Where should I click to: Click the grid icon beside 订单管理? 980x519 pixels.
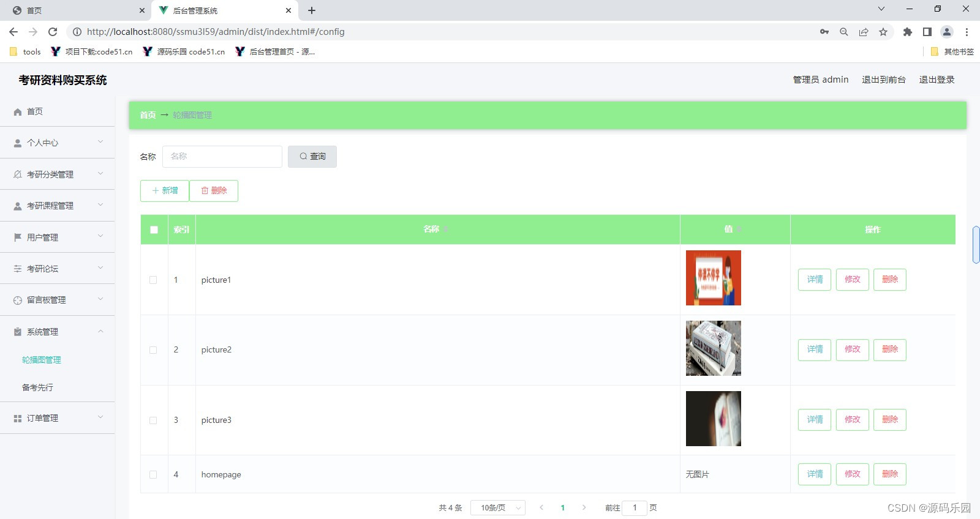coord(18,419)
